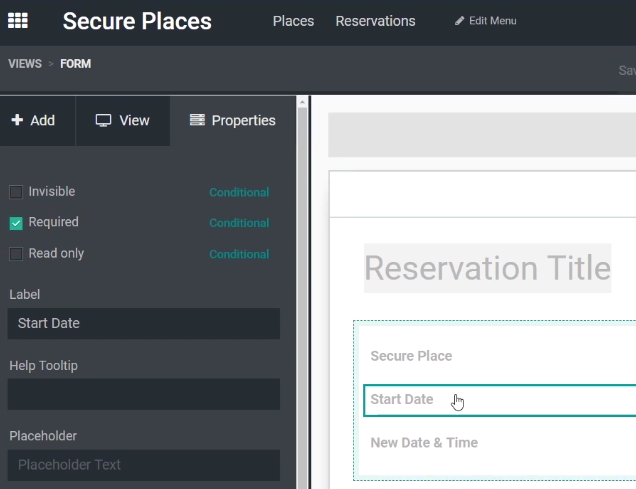Screen dimensions: 636x489
Task: Click the Help Tooltip input field
Action: coord(144,394)
